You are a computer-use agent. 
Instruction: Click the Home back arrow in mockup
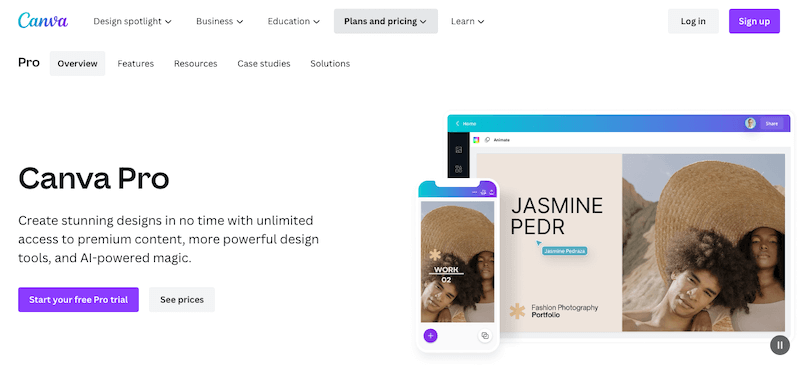458,123
